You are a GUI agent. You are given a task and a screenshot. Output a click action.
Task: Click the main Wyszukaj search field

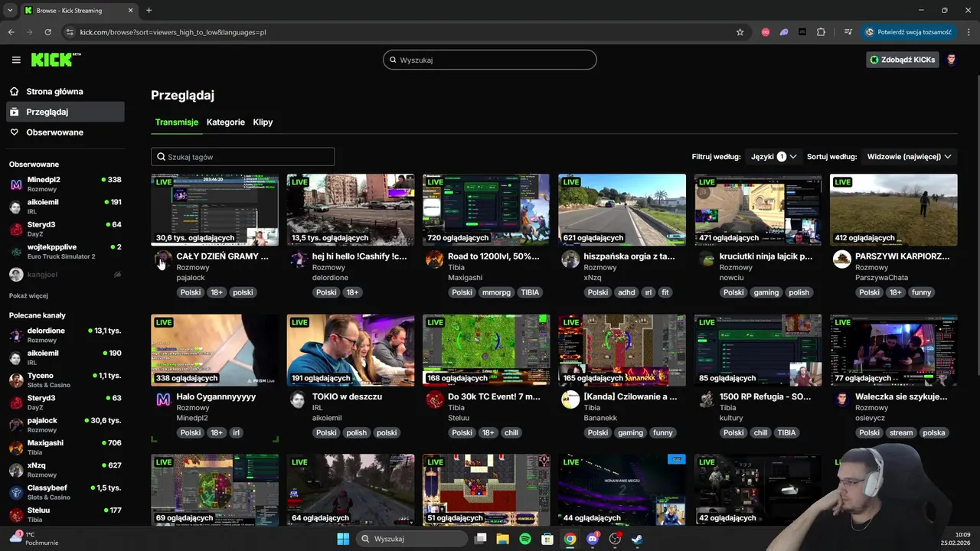click(490, 60)
